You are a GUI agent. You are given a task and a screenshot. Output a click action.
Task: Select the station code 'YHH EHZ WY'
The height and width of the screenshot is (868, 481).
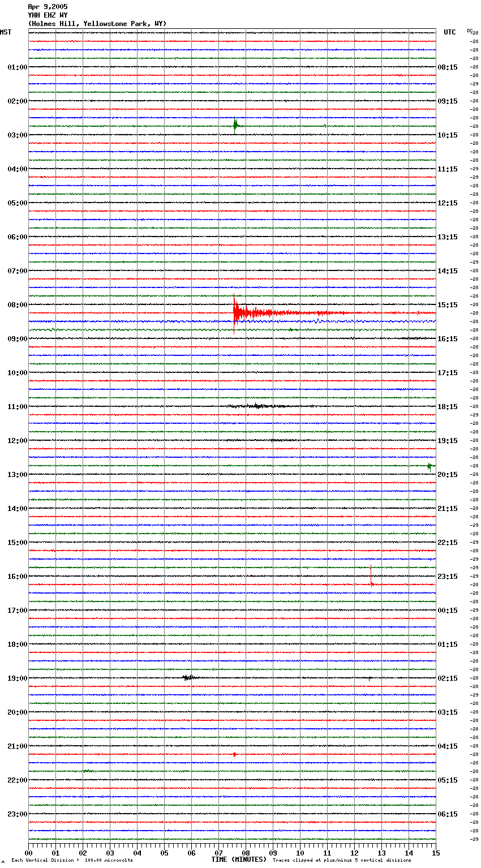coord(48,15)
